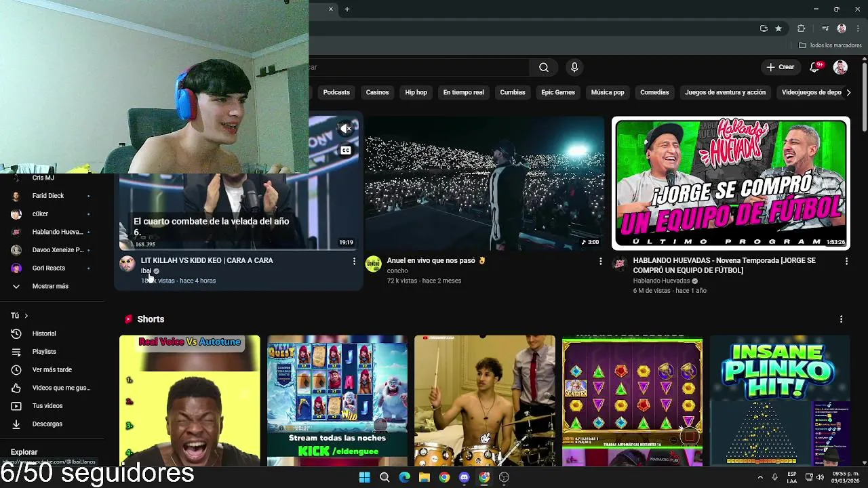Open a new browser tab
868x488 pixels.
[347, 9]
